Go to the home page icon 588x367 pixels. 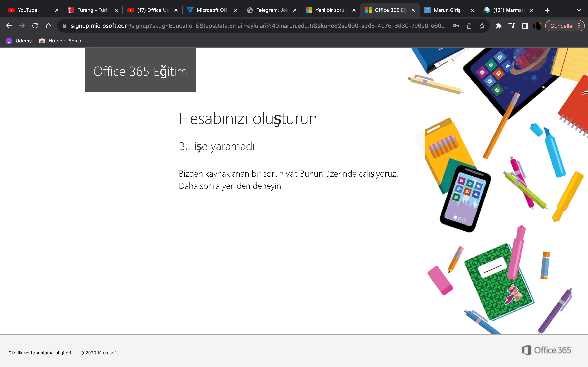point(48,26)
